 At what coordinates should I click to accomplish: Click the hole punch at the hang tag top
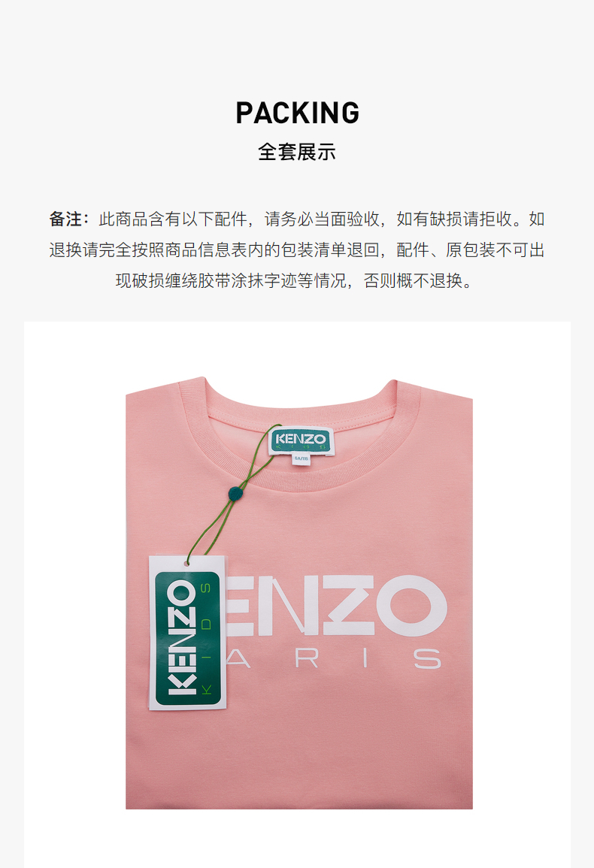click(x=186, y=563)
